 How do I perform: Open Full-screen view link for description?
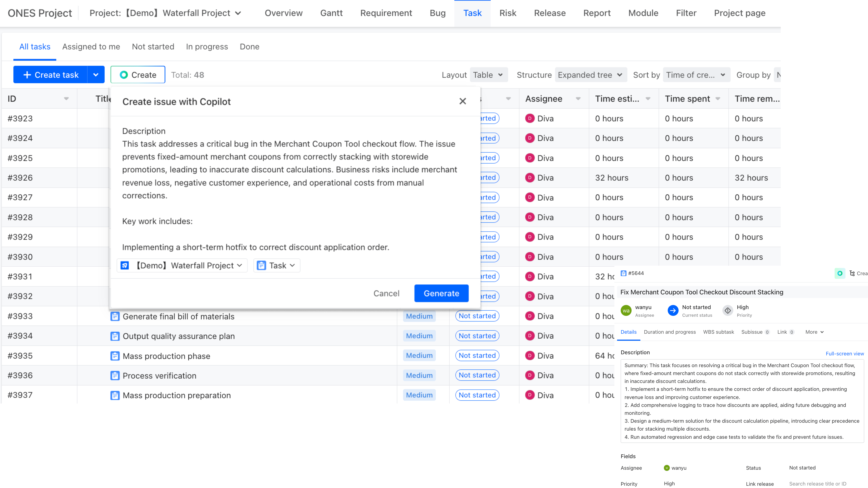[x=844, y=353]
